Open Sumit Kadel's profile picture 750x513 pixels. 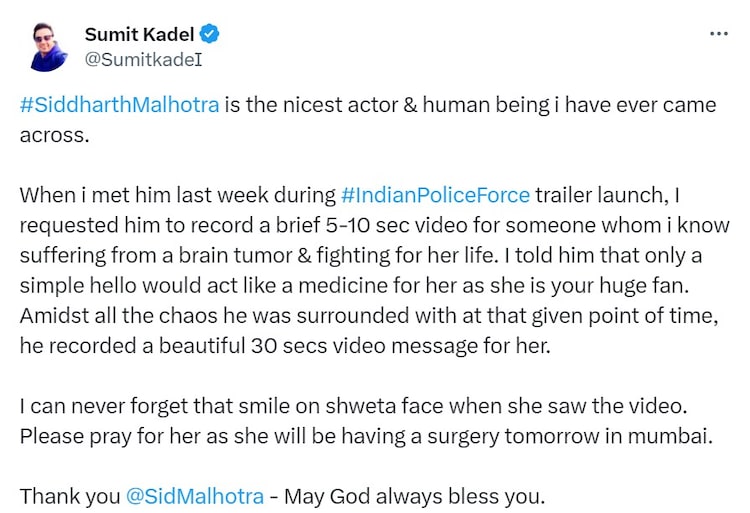pyautogui.click(x=47, y=46)
